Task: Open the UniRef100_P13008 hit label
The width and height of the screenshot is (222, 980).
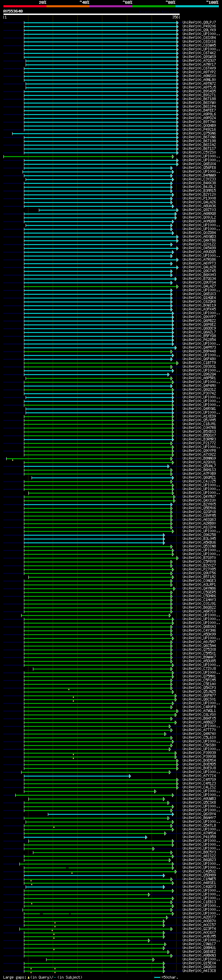Action: point(199,198)
